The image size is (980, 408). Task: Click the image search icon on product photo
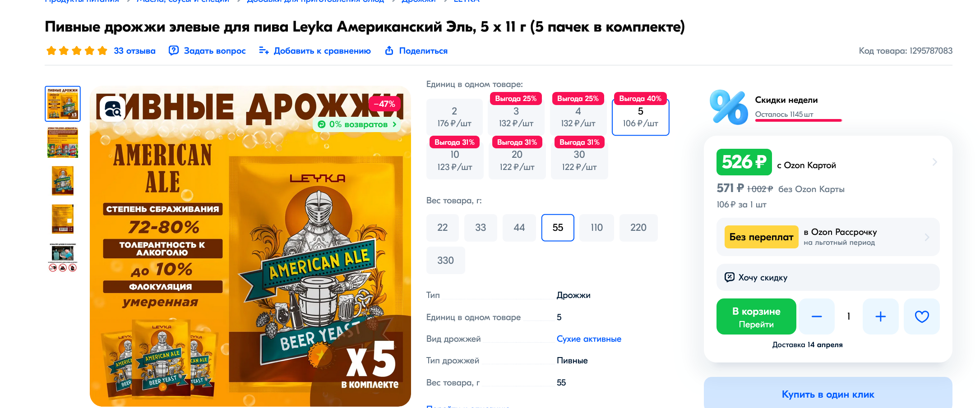(x=113, y=109)
